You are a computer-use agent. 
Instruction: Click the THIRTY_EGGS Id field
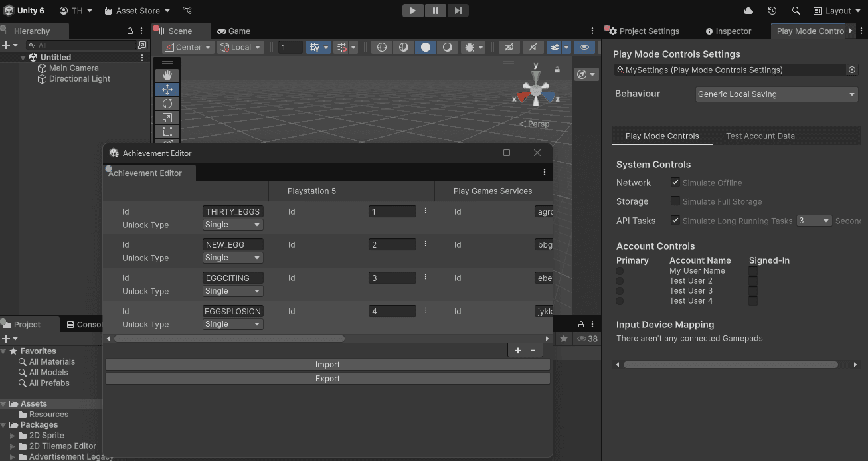(232, 211)
